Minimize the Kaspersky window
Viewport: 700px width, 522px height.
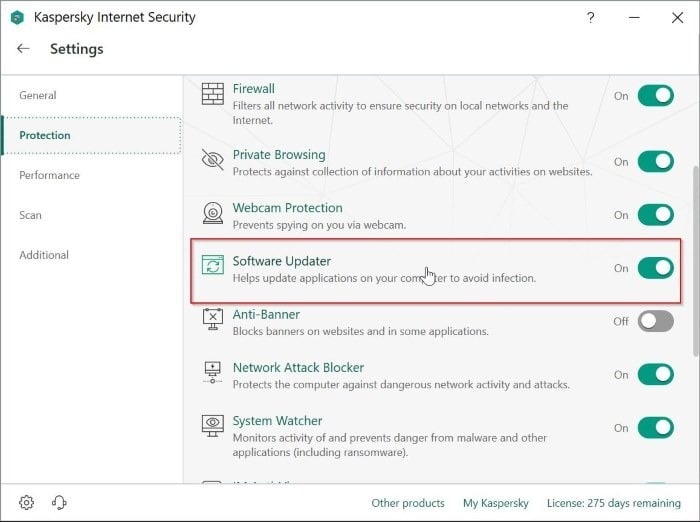[634, 18]
